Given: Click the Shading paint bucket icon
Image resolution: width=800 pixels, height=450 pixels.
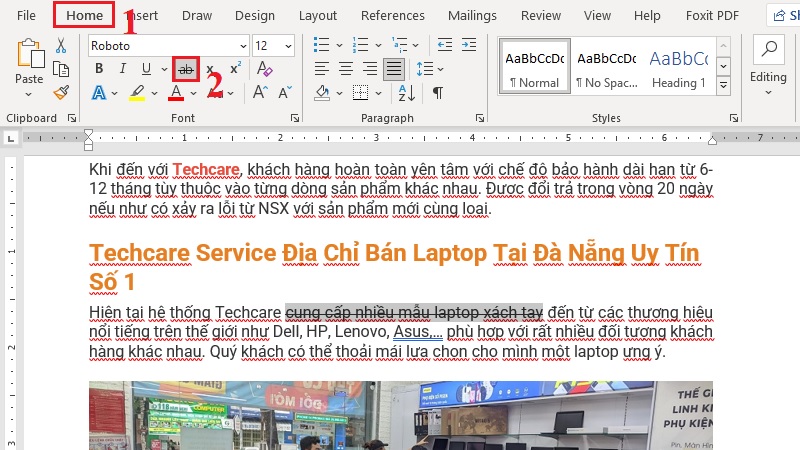Looking at the screenshot, I should click(322, 93).
